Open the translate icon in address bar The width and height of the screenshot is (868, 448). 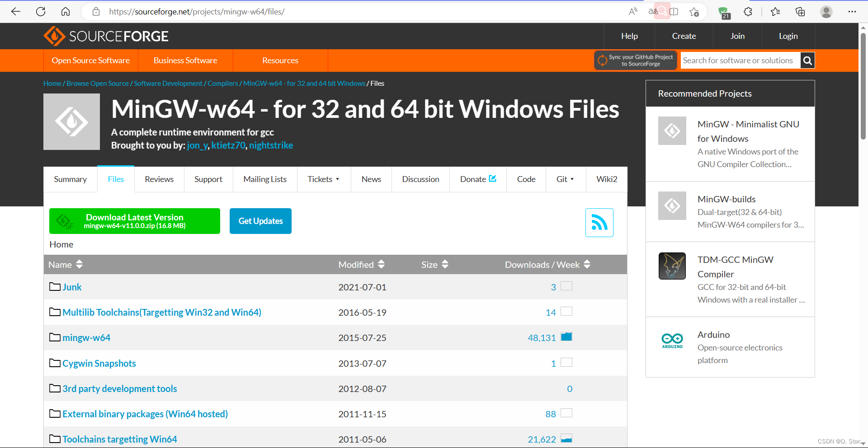click(653, 12)
